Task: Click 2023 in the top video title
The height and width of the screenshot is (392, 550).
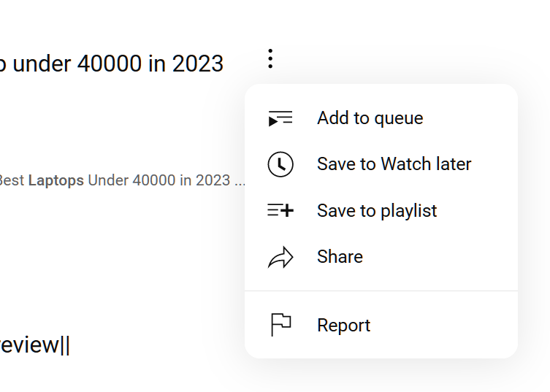Action: coord(198,64)
